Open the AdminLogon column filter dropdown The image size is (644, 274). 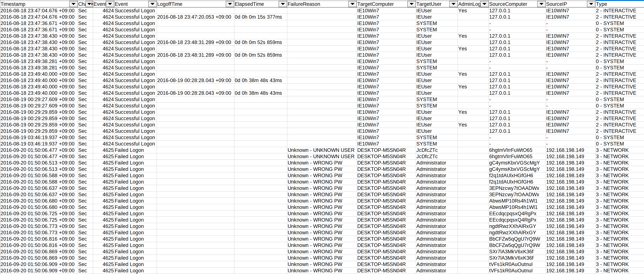(484, 4)
